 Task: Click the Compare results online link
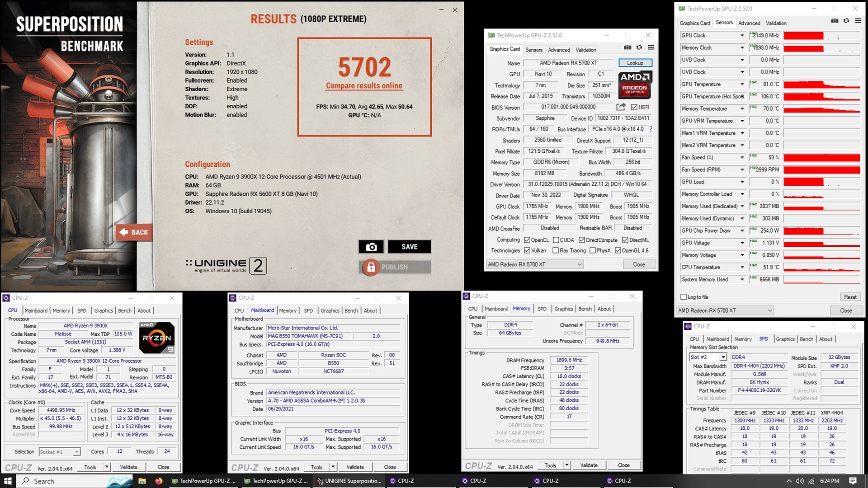(364, 85)
